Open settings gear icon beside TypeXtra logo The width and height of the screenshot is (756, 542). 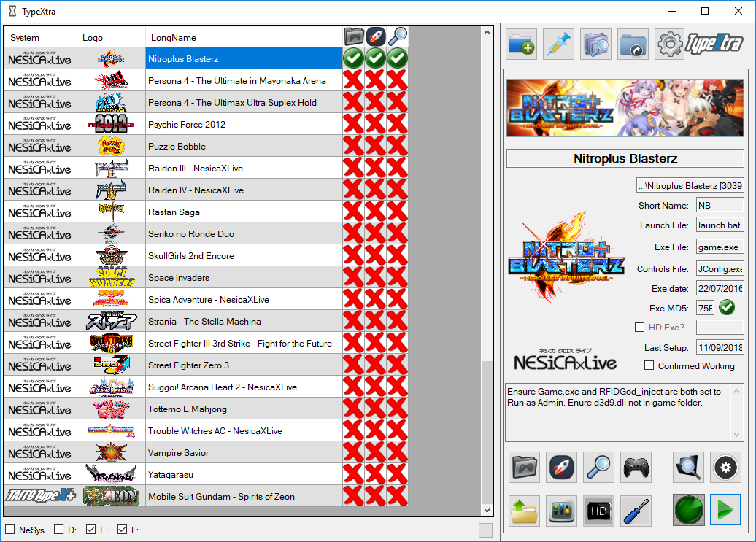pyautogui.click(x=670, y=44)
